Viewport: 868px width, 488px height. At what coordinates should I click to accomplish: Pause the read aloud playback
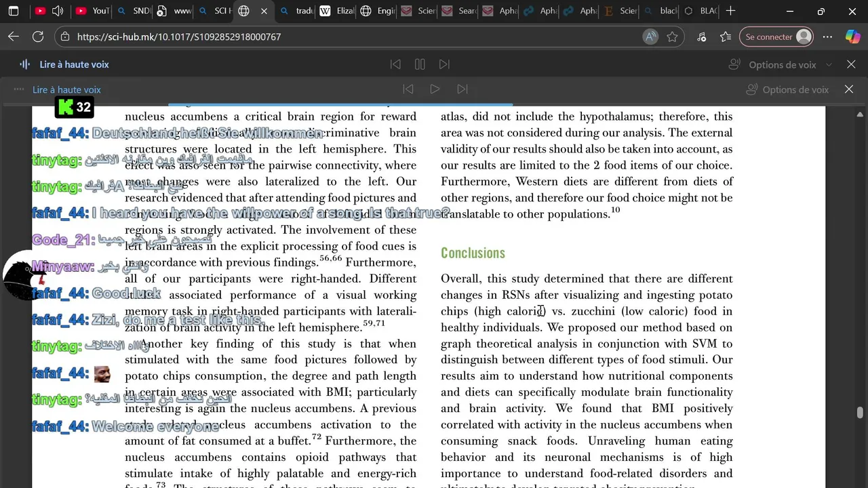point(420,64)
